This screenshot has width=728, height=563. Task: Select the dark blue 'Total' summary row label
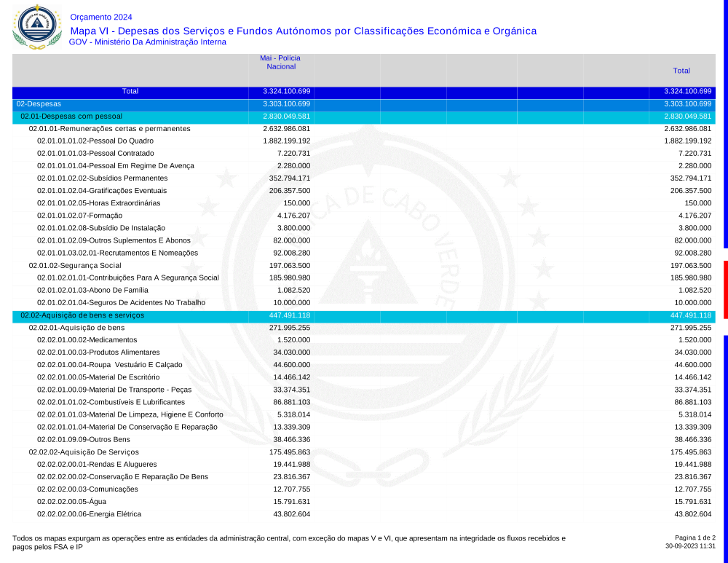(130, 92)
